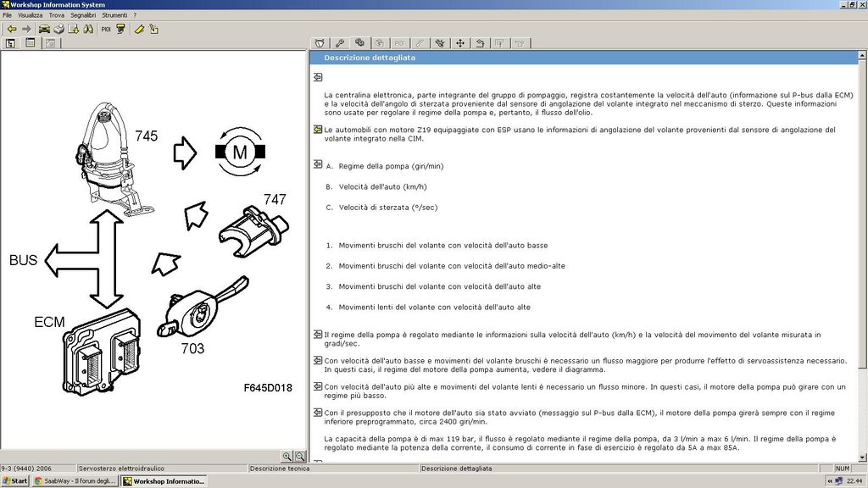Click the link icon beside 'Con velocità dell'auto basse'

click(x=318, y=360)
